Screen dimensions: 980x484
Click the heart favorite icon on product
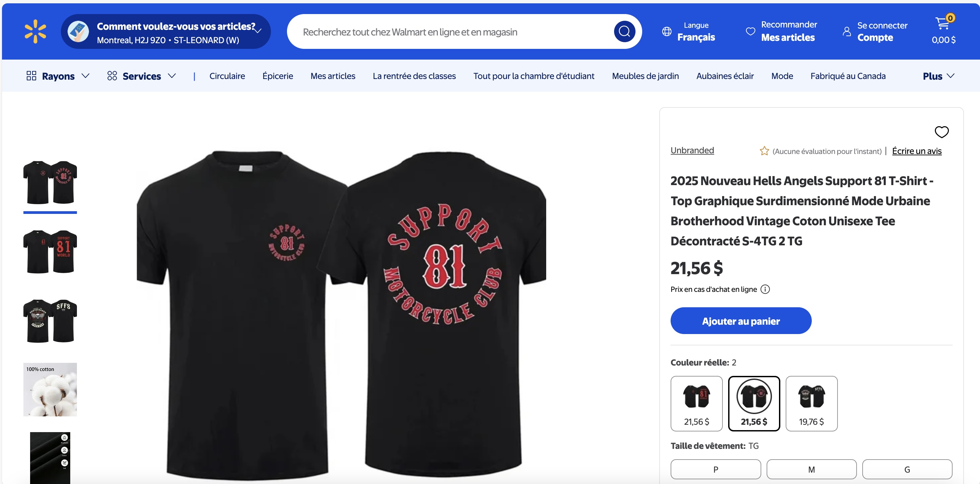click(942, 132)
